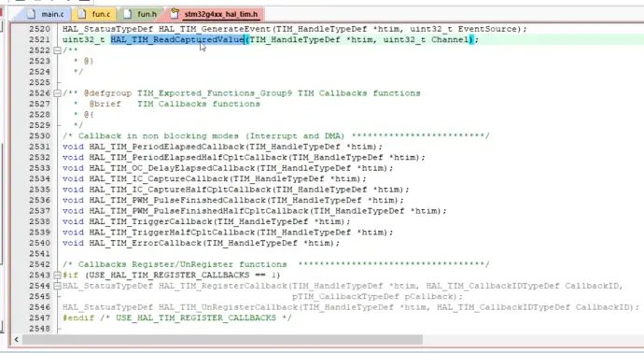Collapse the comment block at line 2522
Screen dimensions: 644x353
pyautogui.click(x=57, y=50)
